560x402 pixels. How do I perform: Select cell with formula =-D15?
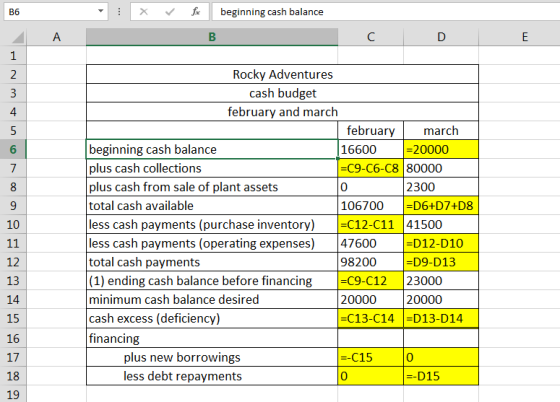[441, 376]
